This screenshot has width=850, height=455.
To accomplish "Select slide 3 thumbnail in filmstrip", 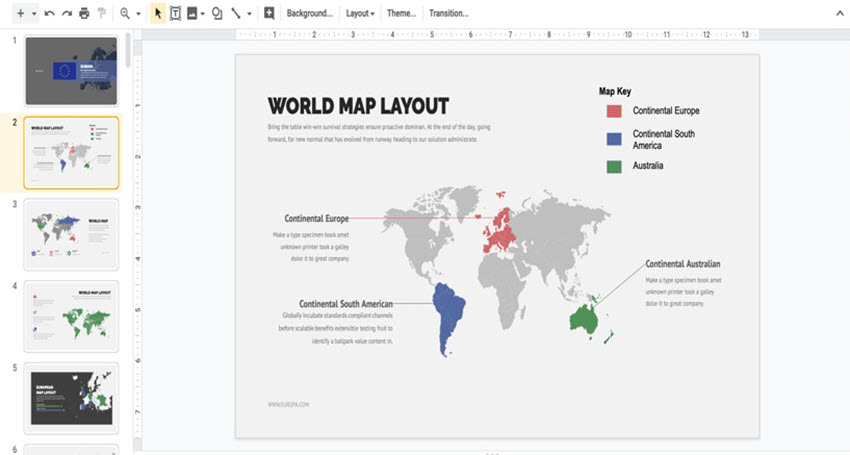I will point(71,233).
